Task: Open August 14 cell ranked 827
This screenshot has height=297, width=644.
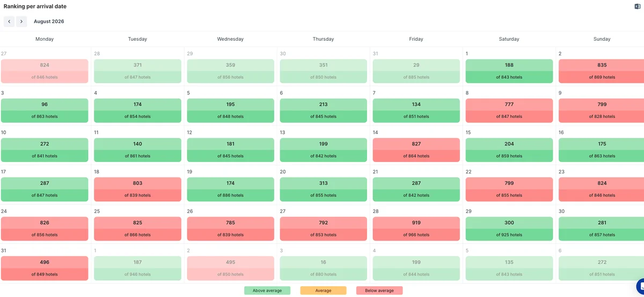Action: [416, 150]
